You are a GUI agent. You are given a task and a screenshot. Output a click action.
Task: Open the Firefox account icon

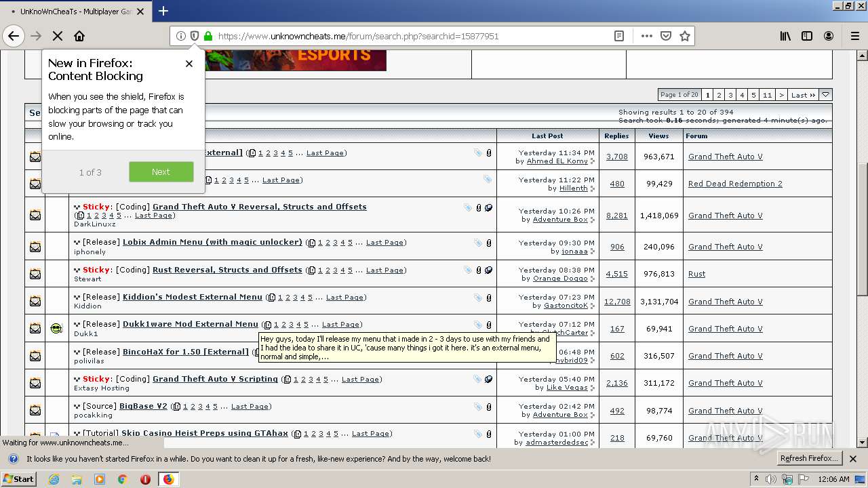[829, 36]
